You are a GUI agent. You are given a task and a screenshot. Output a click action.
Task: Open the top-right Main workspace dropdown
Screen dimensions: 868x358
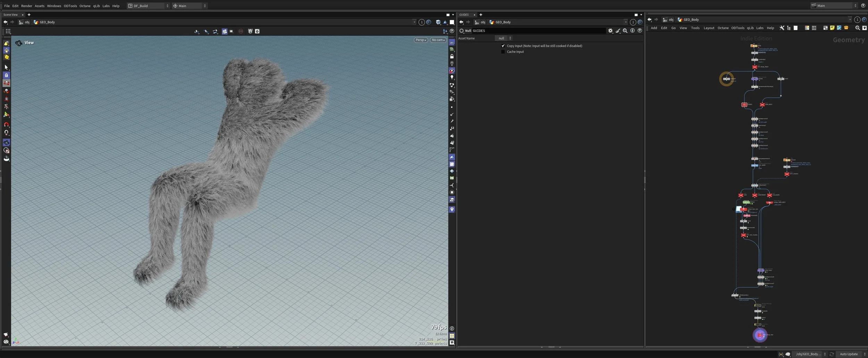tap(834, 6)
